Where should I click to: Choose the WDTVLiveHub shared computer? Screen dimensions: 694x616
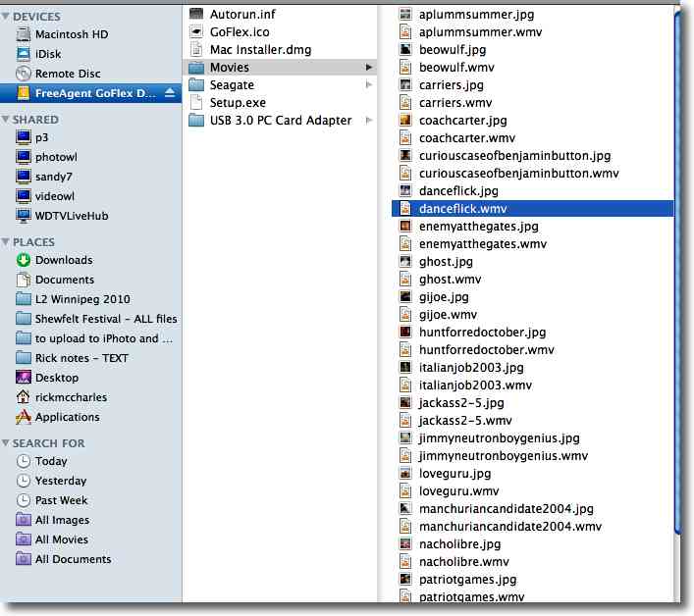point(70,216)
